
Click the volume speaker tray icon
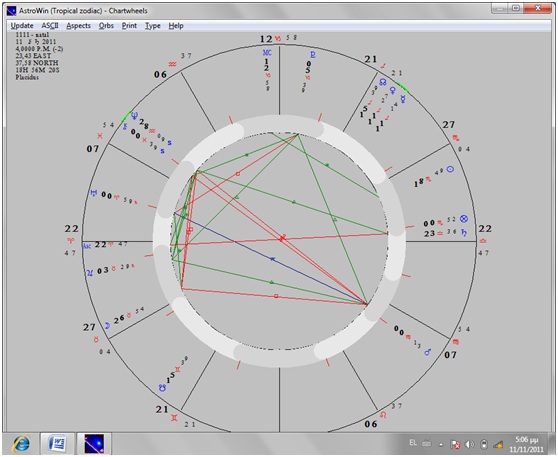click(x=470, y=444)
